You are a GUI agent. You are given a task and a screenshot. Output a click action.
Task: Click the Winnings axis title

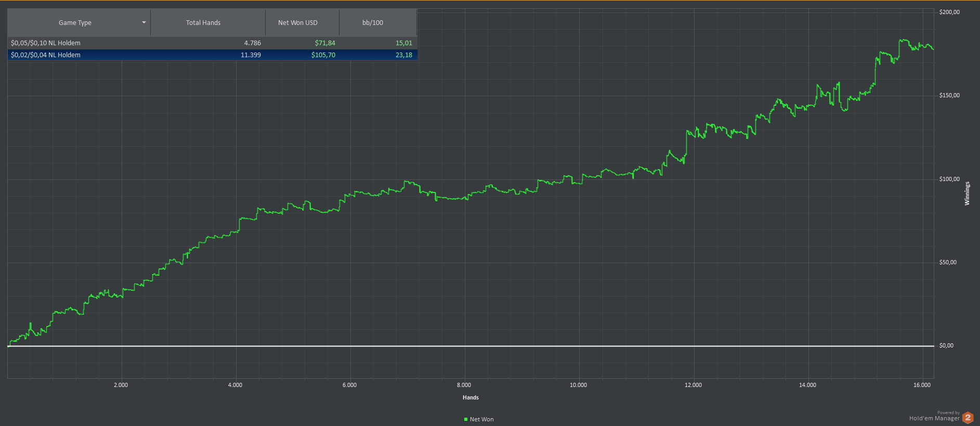click(968, 193)
